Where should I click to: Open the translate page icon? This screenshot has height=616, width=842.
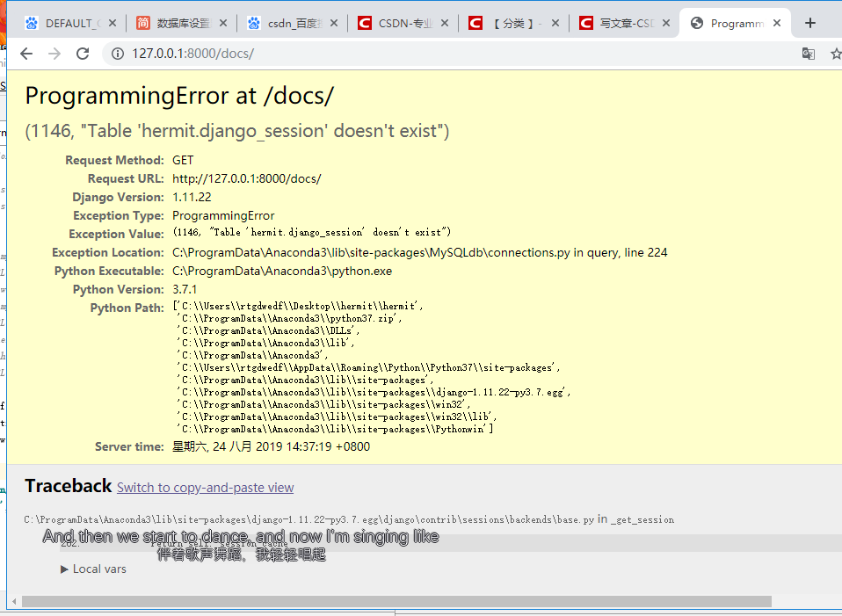(x=809, y=54)
